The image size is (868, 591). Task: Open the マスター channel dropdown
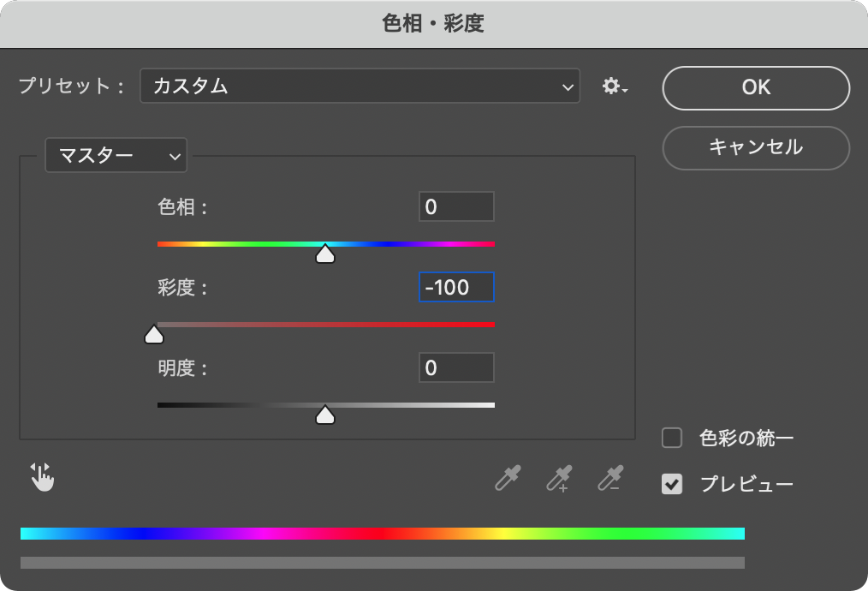coord(116,156)
